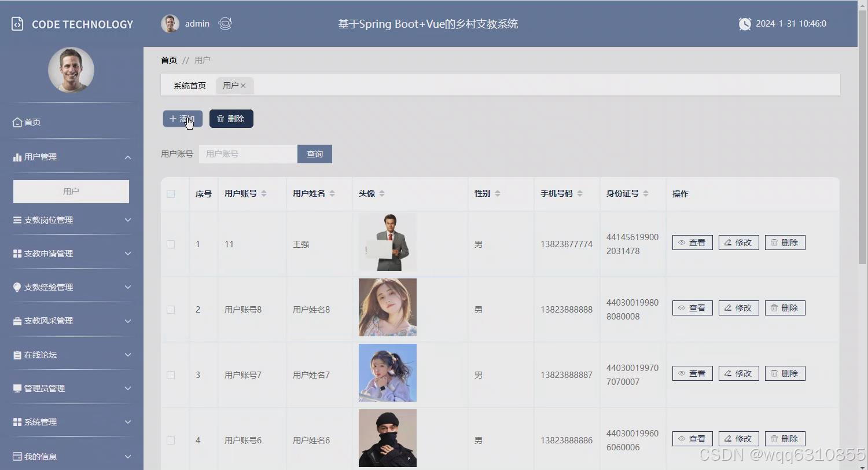Check the row for 用户账号7

171,375
